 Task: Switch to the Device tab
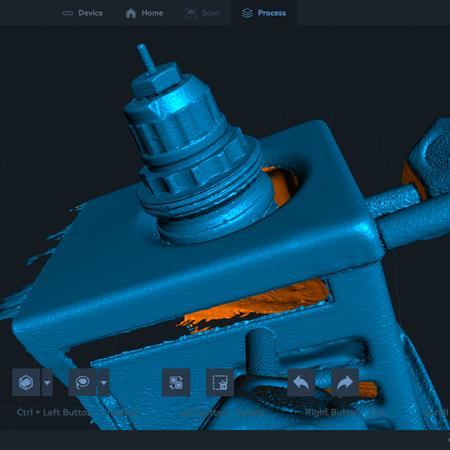(83, 13)
